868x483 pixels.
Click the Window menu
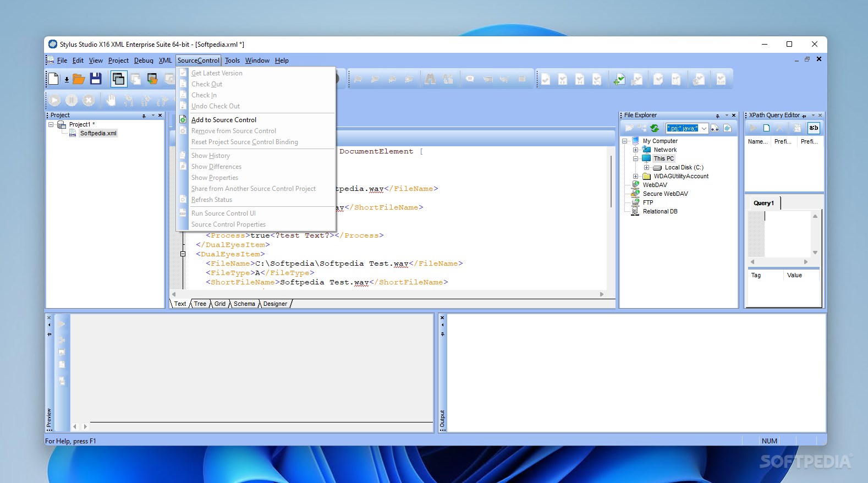[x=257, y=61]
